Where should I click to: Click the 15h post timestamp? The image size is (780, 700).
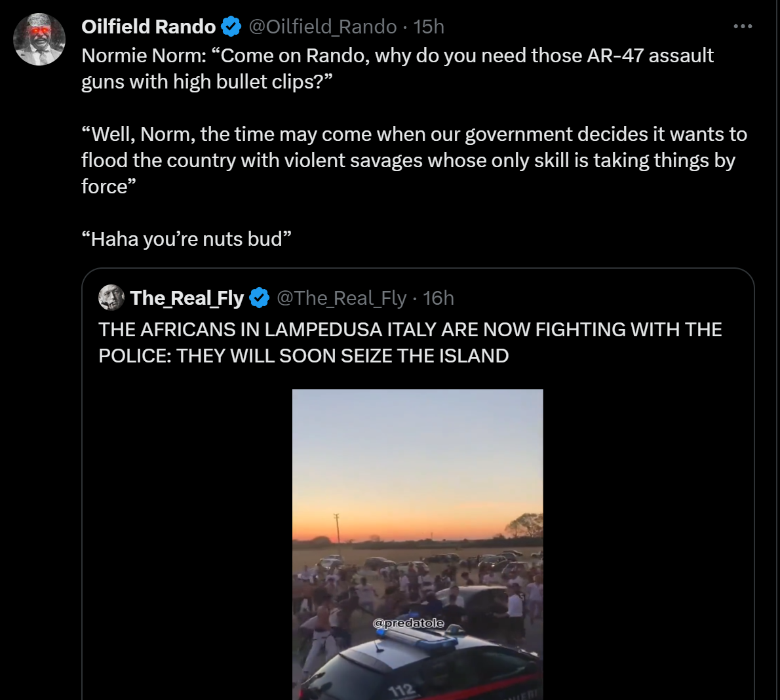(x=429, y=26)
